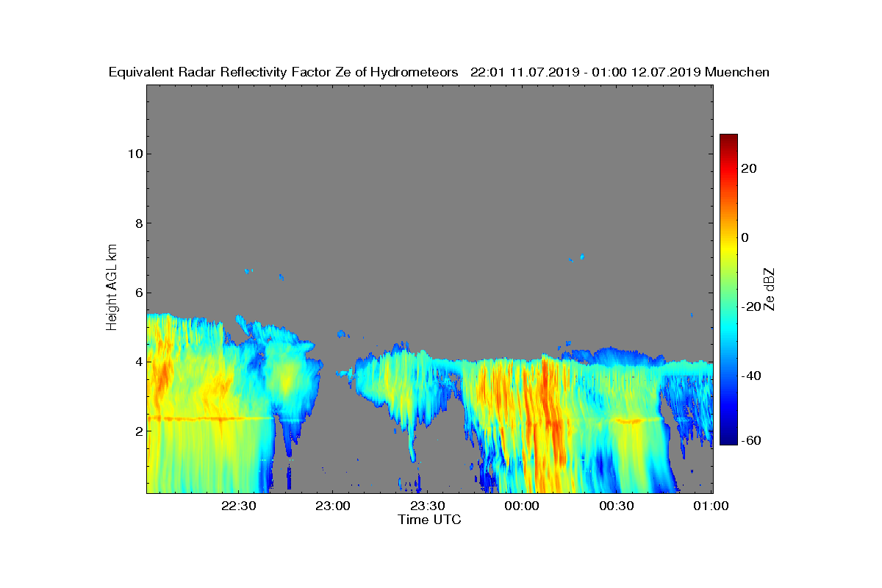Click the colorbar label -60
The height and width of the screenshot is (588, 882).
(x=750, y=440)
